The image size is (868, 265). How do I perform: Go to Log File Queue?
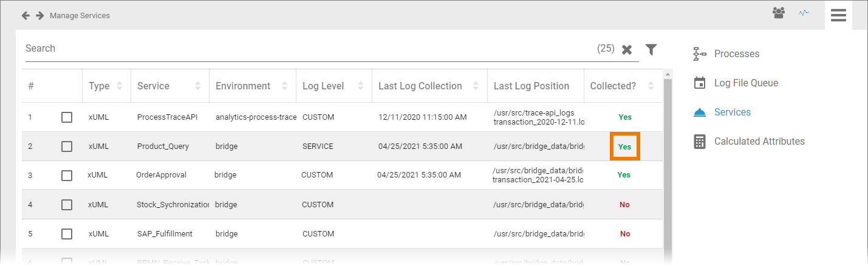[x=746, y=83]
